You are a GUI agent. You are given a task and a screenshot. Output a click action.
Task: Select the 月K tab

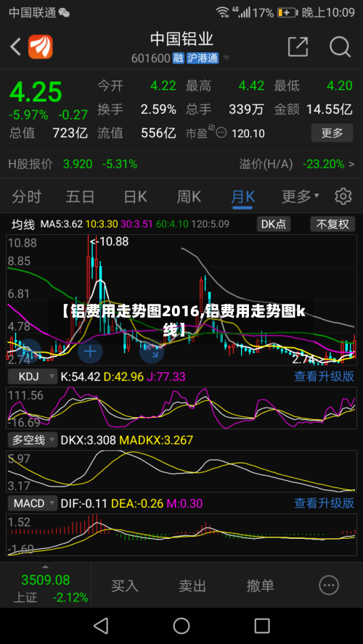tap(242, 197)
